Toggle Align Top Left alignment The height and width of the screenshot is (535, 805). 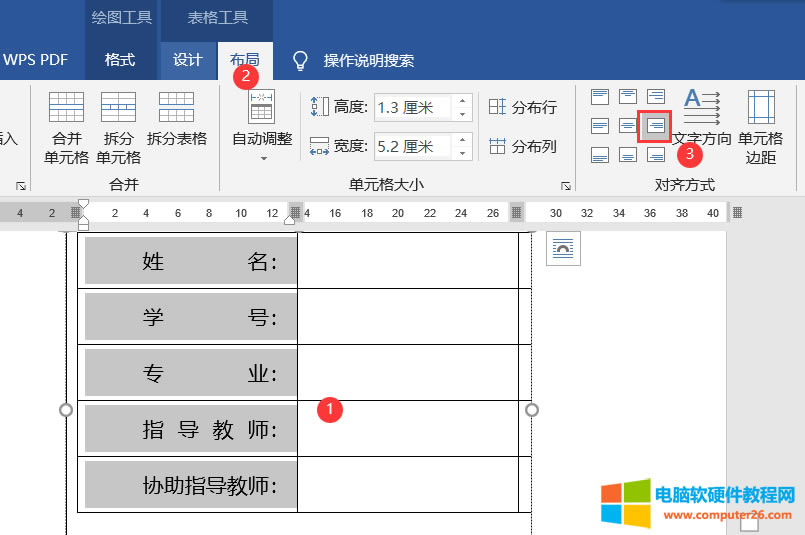pos(600,97)
